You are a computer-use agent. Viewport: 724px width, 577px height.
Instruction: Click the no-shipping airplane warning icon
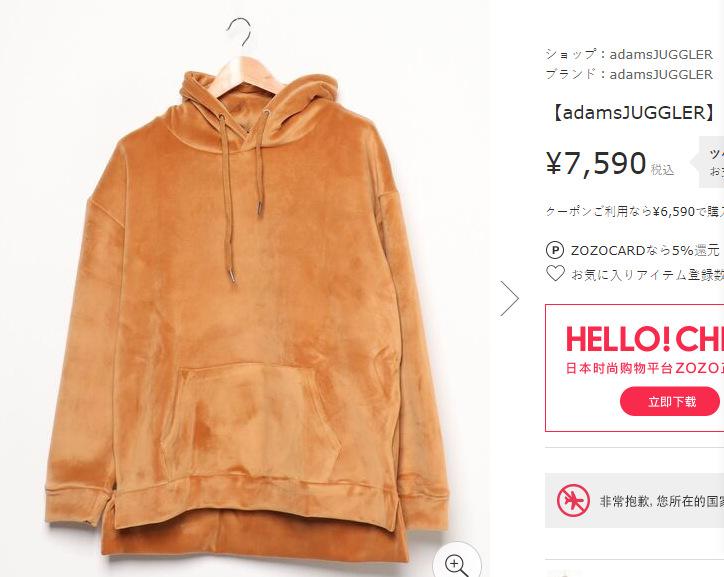coord(573,500)
